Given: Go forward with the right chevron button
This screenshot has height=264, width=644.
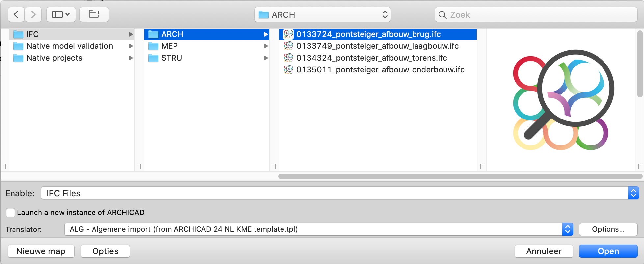Looking at the screenshot, I should (33, 14).
